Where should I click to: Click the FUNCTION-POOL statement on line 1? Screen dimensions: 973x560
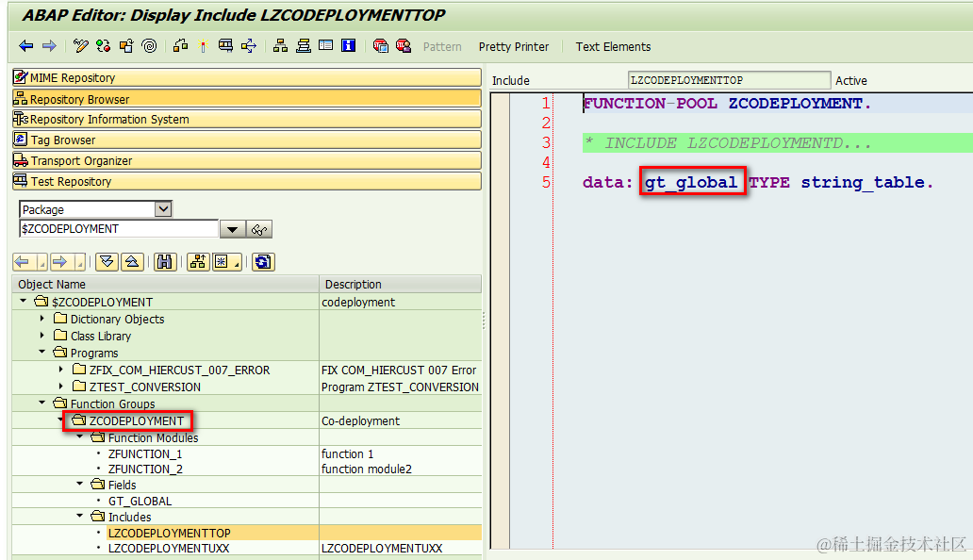pyautogui.click(x=727, y=103)
